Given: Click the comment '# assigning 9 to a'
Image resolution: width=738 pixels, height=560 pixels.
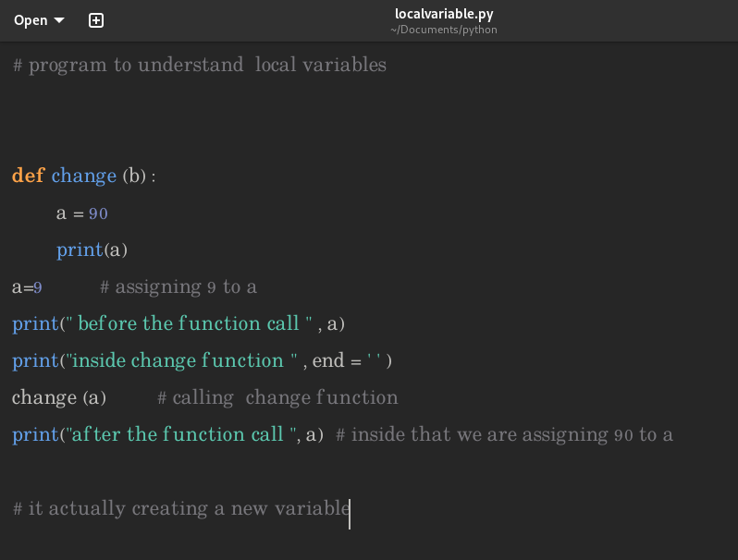Looking at the screenshot, I should click(178, 287).
